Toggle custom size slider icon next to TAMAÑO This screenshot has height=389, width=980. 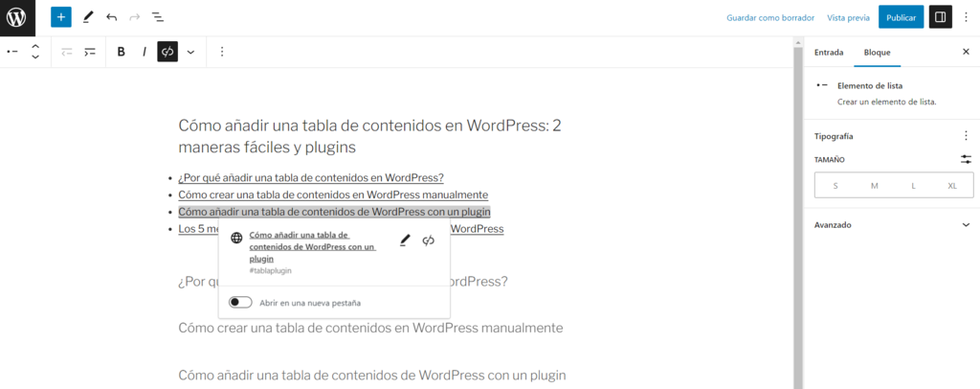(x=967, y=159)
